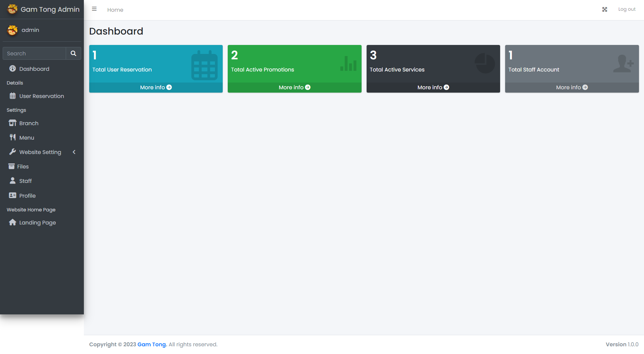
Task: Open More info for Total User Reservation
Action: (156, 87)
